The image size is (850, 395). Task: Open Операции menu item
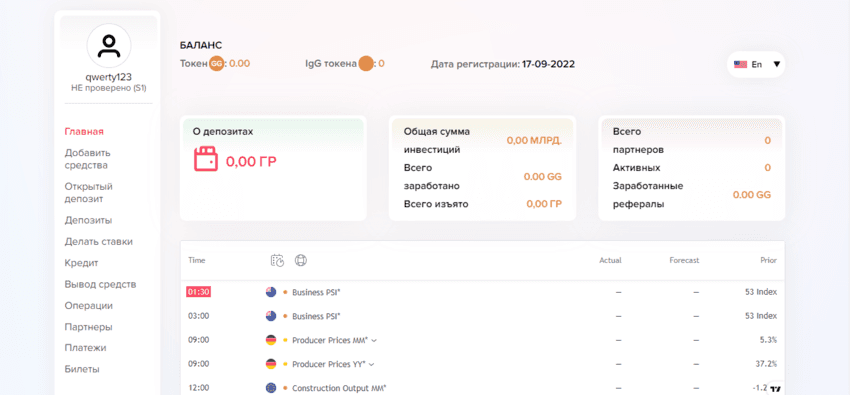click(89, 306)
